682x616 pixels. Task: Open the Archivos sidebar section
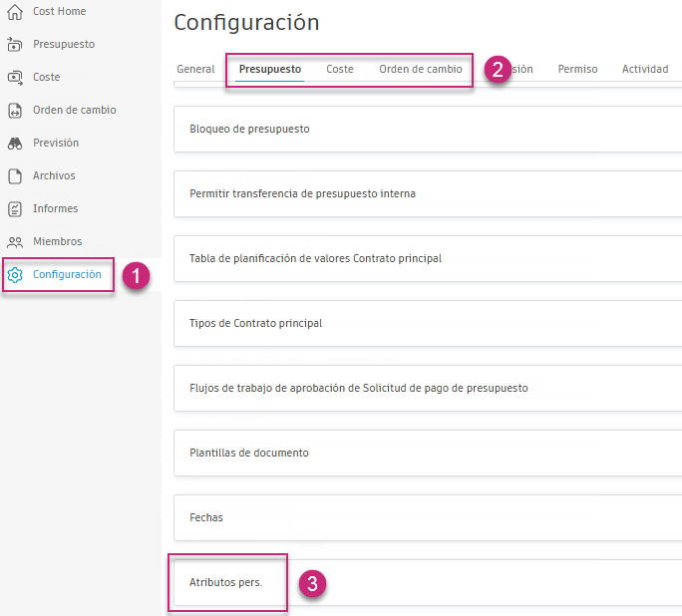pyautogui.click(x=54, y=175)
